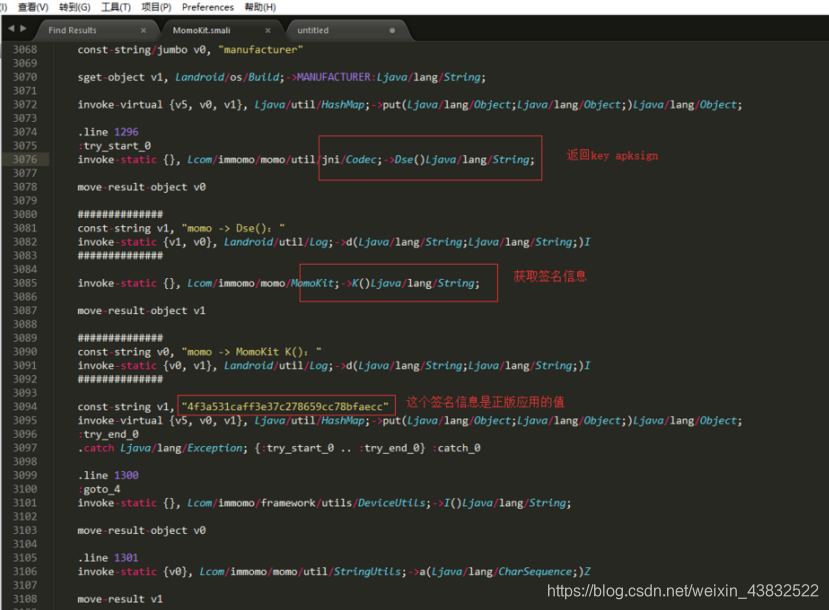Image resolution: width=829 pixels, height=610 pixels.
Task: Click move-result-object v0 on line 3103
Action: tap(142, 531)
